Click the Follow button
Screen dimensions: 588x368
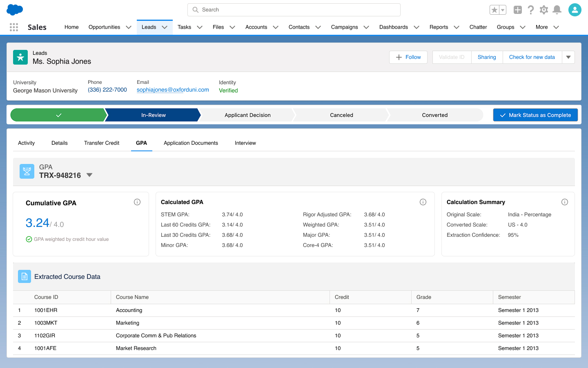click(x=408, y=57)
